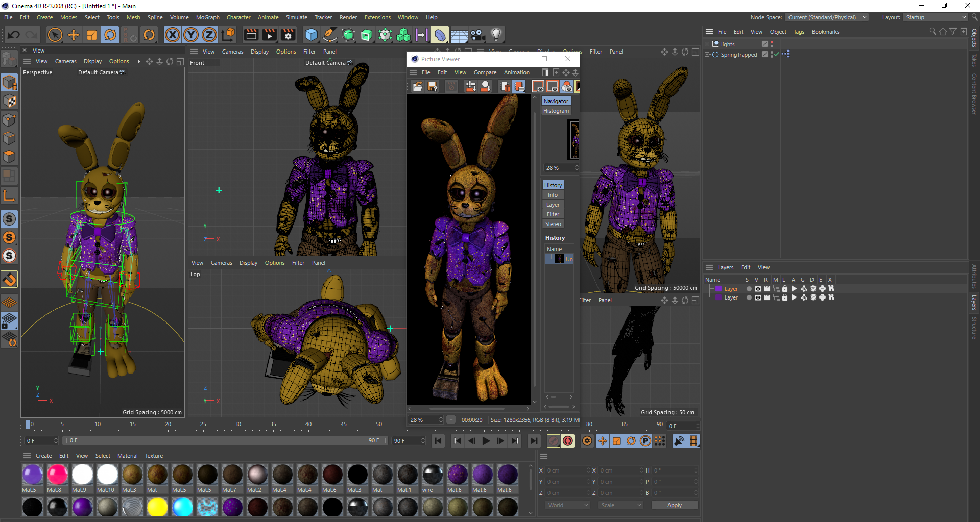Viewport: 980px width, 522px height.
Task: Open the Render menu in main menu bar
Action: click(348, 17)
